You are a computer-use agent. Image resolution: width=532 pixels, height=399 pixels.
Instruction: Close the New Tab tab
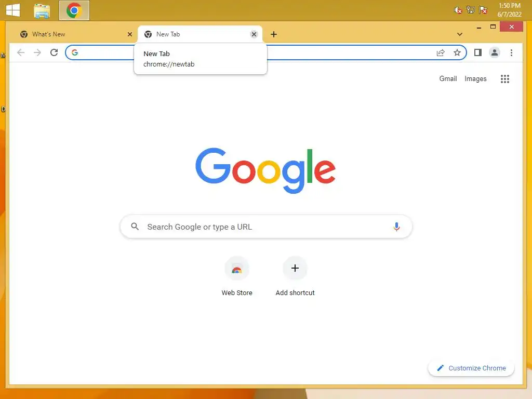pos(254,34)
